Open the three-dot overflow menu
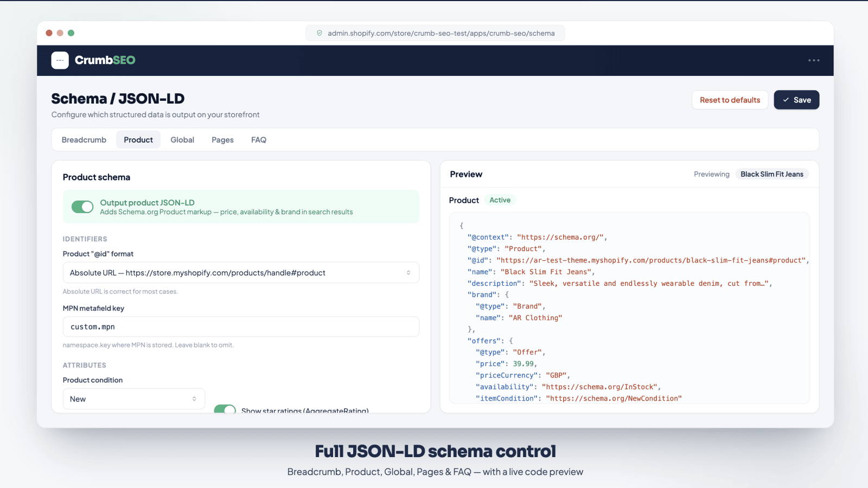 (x=814, y=60)
